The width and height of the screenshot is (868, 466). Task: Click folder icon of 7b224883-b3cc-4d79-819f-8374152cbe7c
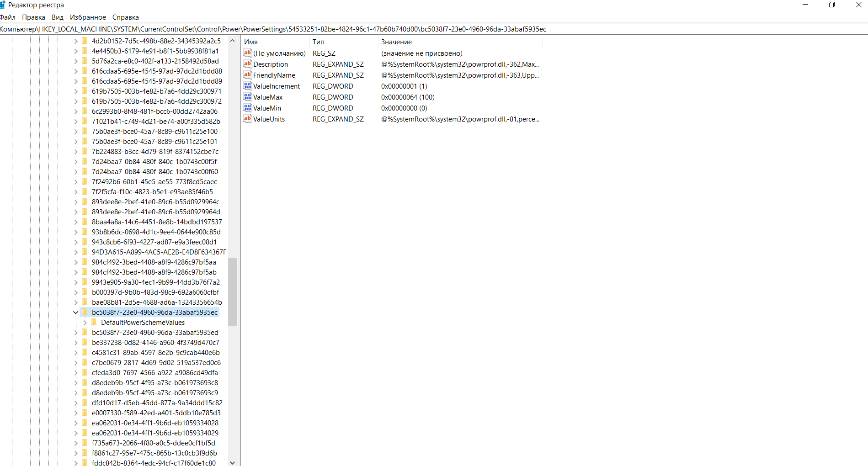[x=85, y=151]
